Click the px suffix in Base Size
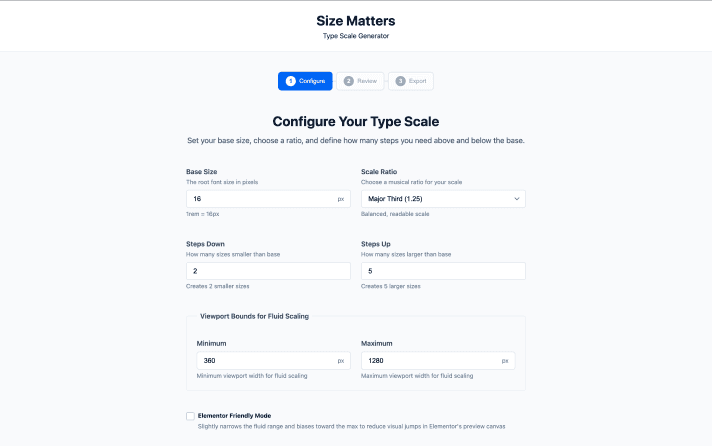Viewport: 712px width, 446px height. (x=341, y=199)
